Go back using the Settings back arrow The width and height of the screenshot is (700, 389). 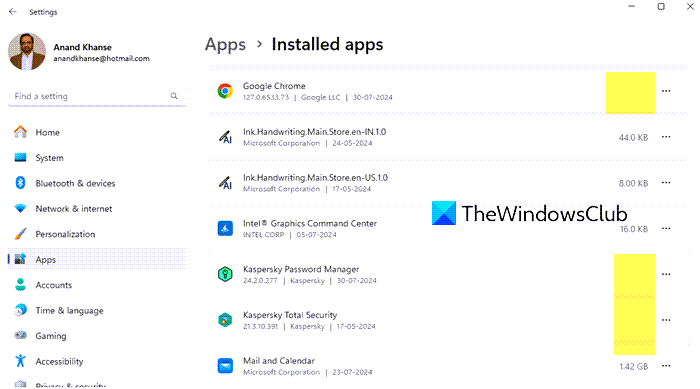[x=12, y=12]
